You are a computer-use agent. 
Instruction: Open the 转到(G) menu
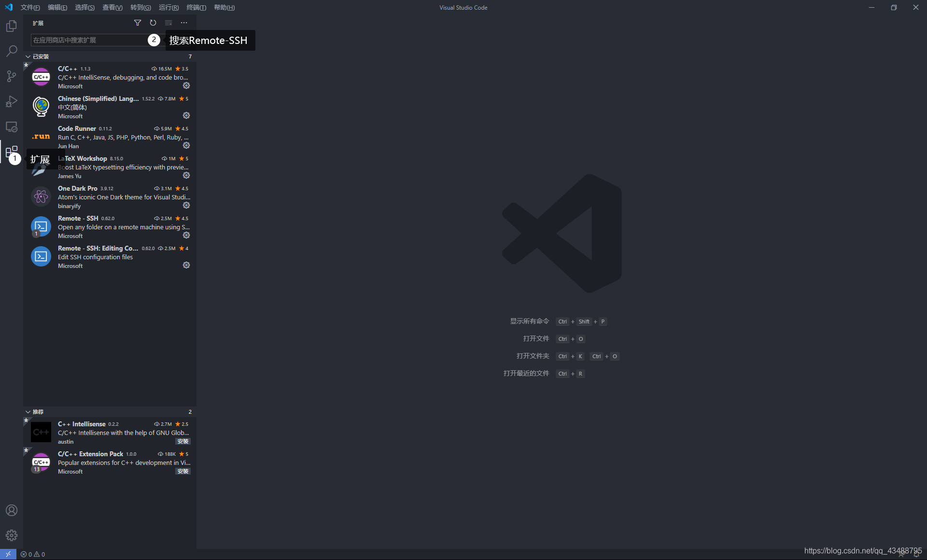pyautogui.click(x=140, y=7)
